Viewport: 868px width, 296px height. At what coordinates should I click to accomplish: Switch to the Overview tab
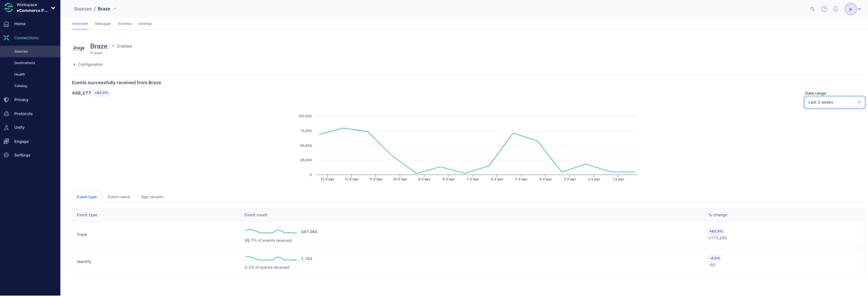80,23
